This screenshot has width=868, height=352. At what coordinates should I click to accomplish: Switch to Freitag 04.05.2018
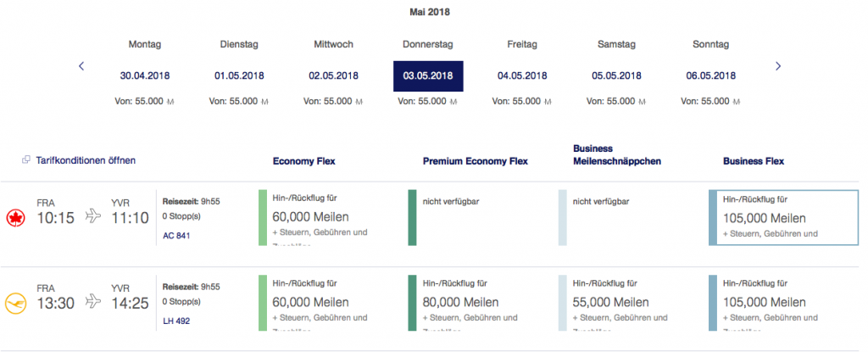pyautogui.click(x=522, y=75)
